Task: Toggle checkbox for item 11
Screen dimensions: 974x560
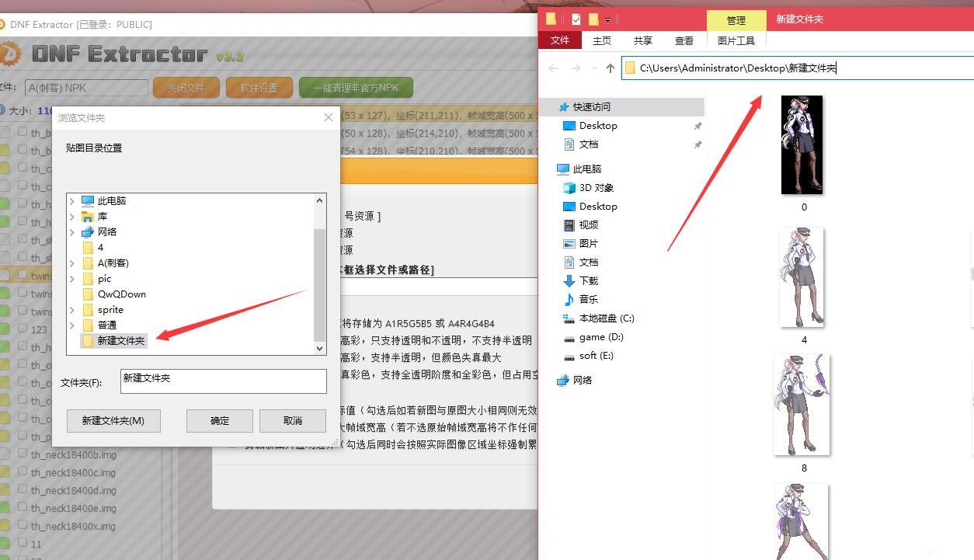Action: (23, 544)
